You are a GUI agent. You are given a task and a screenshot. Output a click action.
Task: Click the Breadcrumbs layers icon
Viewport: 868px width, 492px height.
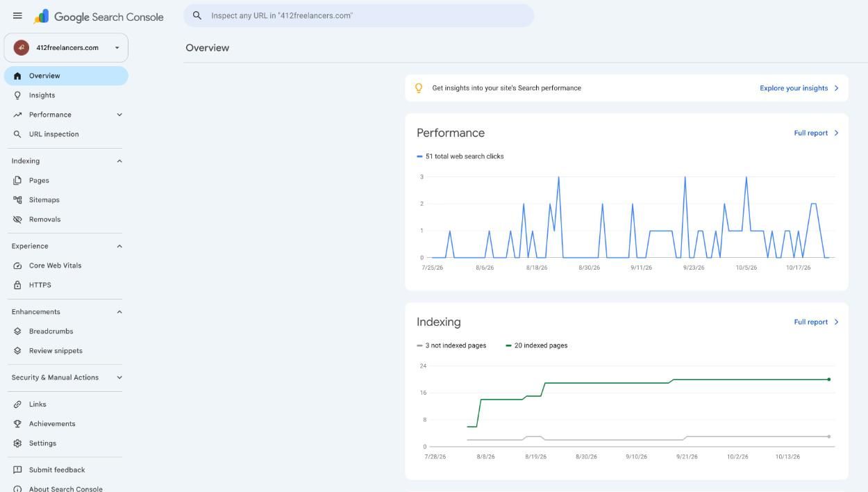click(17, 331)
